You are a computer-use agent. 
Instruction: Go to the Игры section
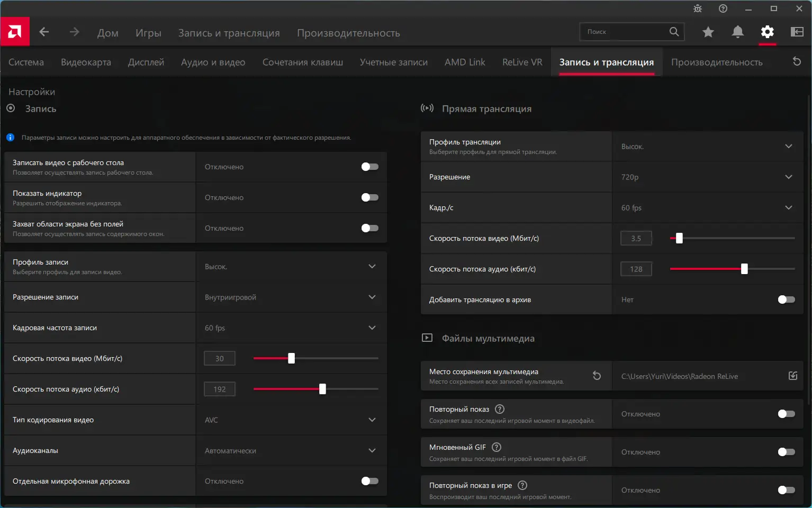(x=148, y=33)
